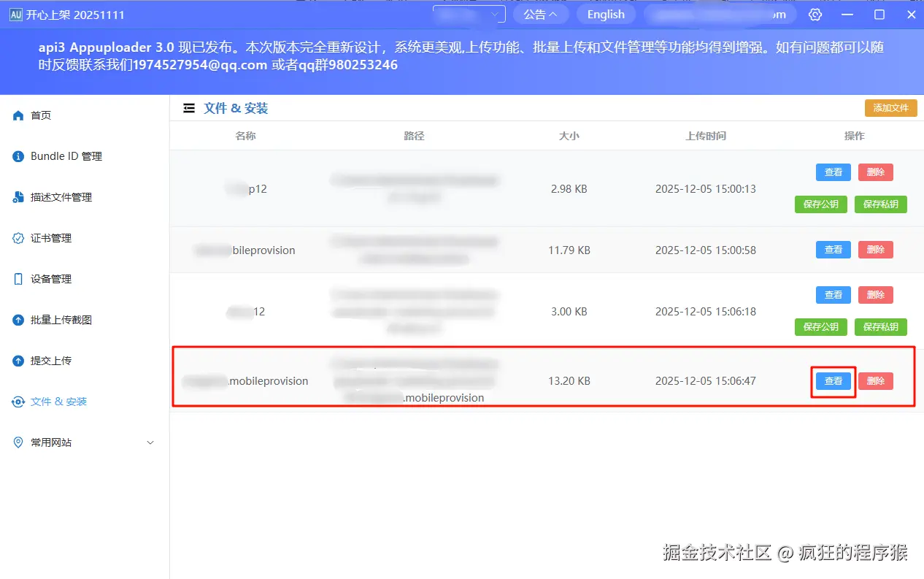Click the info icon beside Bundle ID 管理
The height and width of the screenshot is (579, 924).
[19, 156]
